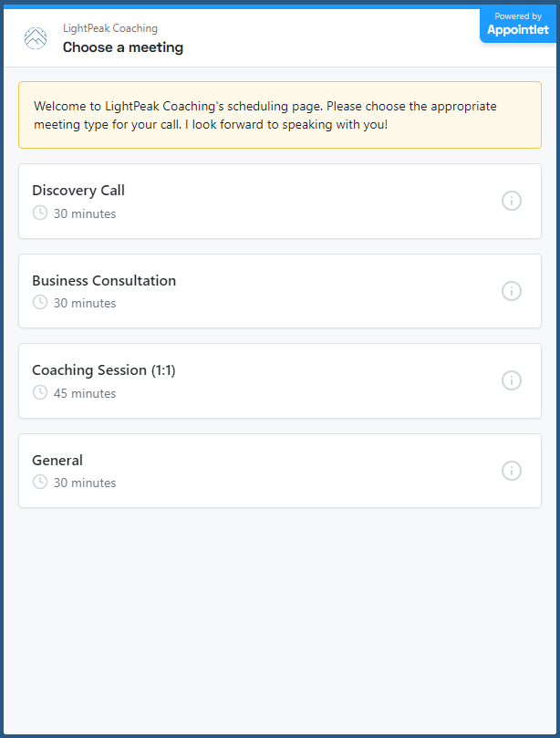Choose the Business Consultation meeting title
560x738 pixels.
(x=104, y=281)
